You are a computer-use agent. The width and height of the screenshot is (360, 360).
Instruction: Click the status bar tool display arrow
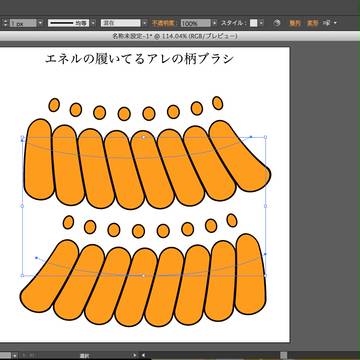coord(134,355)
